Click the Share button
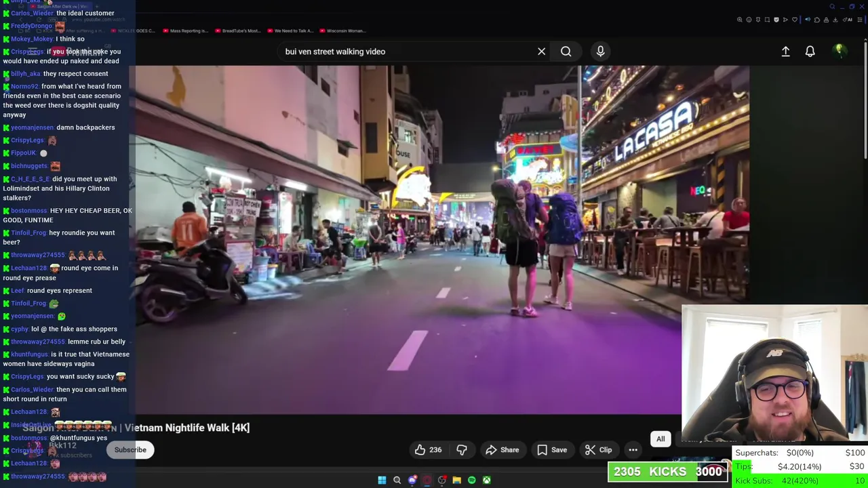The width and height of the screenshot is (868, 488). click(x=502, y=450)
